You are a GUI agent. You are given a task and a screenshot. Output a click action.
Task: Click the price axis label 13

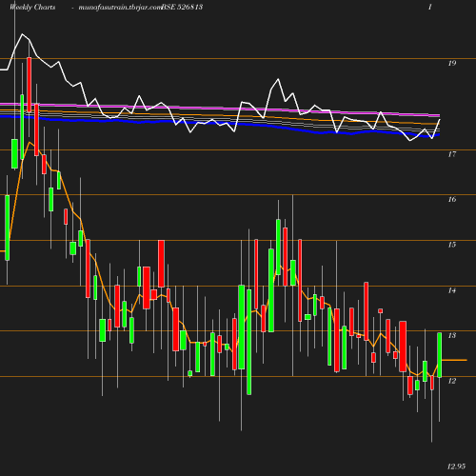tap(452, 335)
